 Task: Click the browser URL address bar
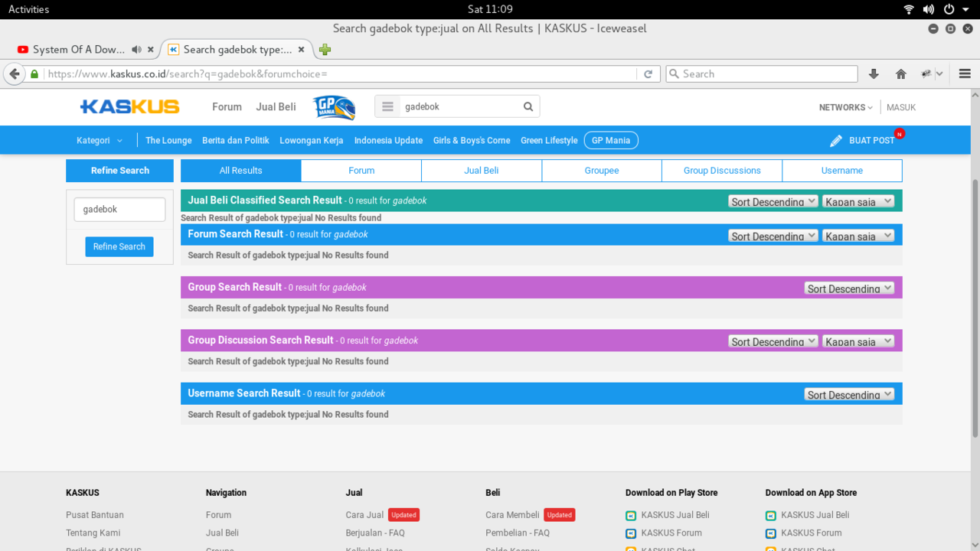pos(341,74)
